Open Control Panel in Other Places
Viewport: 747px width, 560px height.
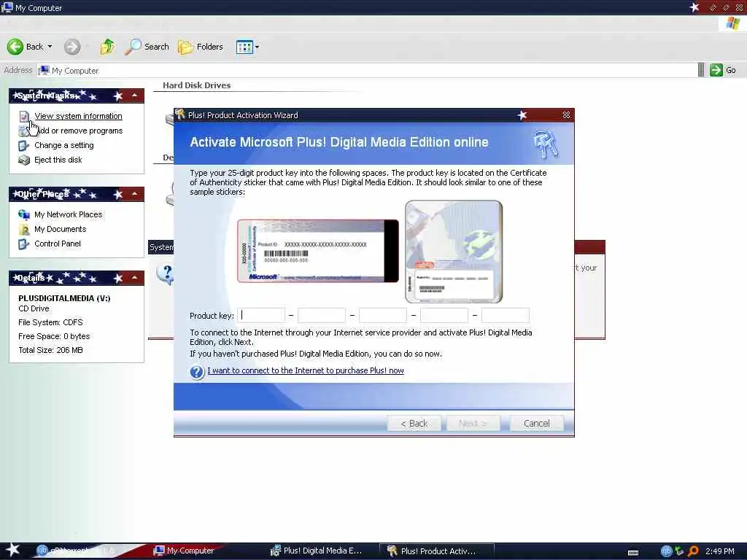[58, 244]
